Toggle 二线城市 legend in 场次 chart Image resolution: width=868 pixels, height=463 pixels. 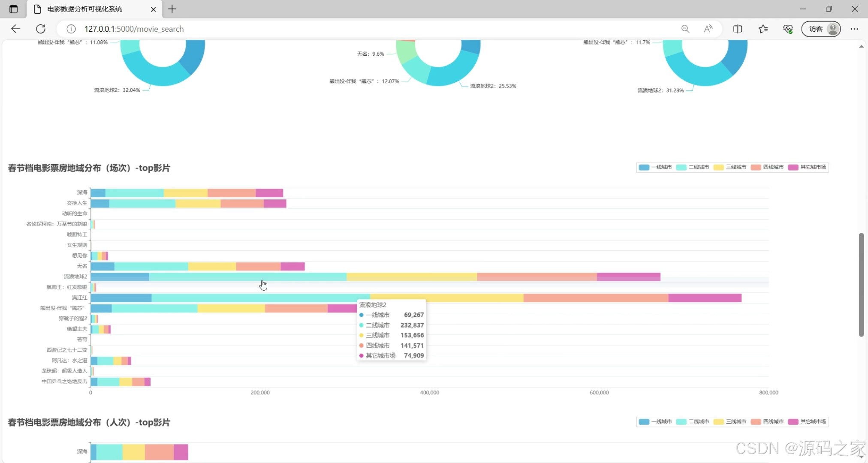[x=692, y=167]
